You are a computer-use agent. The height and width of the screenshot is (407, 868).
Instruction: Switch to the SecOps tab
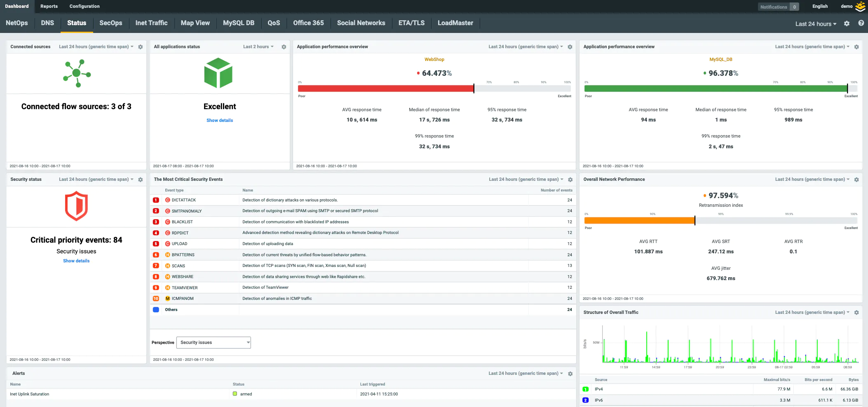110,23
